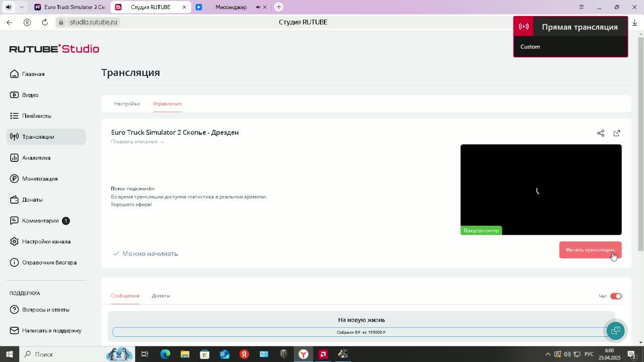Click the stream title Euro Truck Simulator 2 Скопье - Дрезден
This screenshot has height=362, width=644.
[x=175, y=132]
